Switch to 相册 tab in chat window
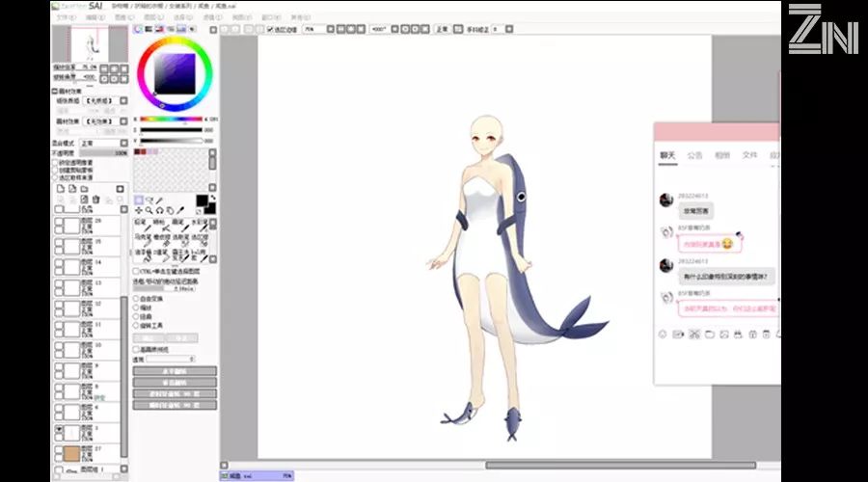Image resolution: width=868 pixels, height=482 pixels. 721,155
